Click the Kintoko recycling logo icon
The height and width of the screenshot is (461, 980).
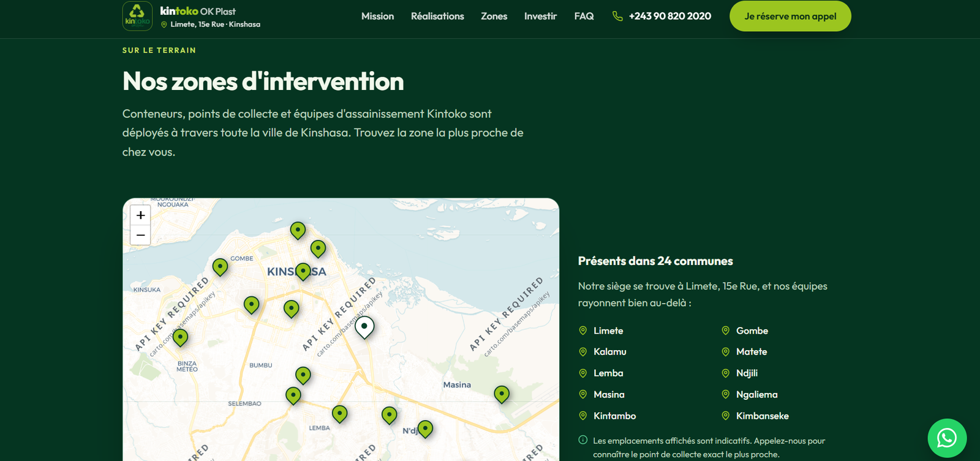(x=137, y=16)
